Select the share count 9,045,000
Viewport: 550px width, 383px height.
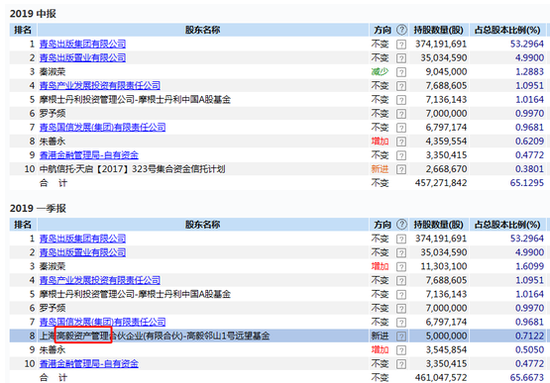[446, 72]
